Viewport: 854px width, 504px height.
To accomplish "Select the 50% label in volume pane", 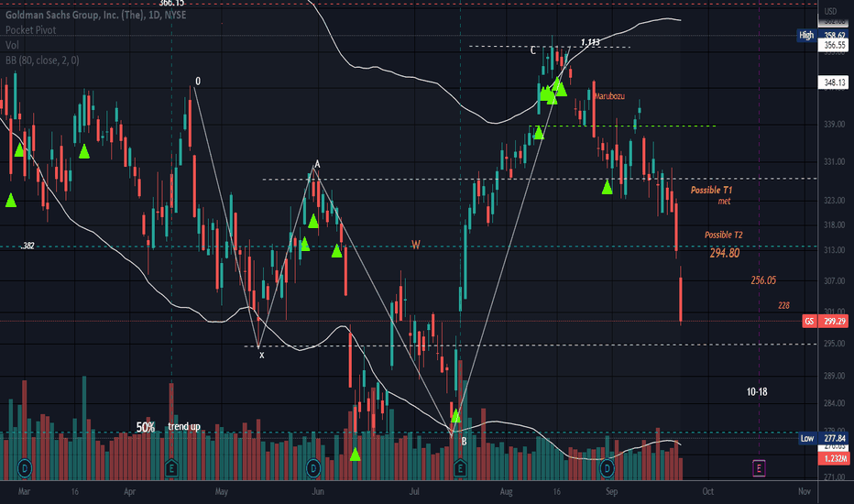I will tap(145, 427).
